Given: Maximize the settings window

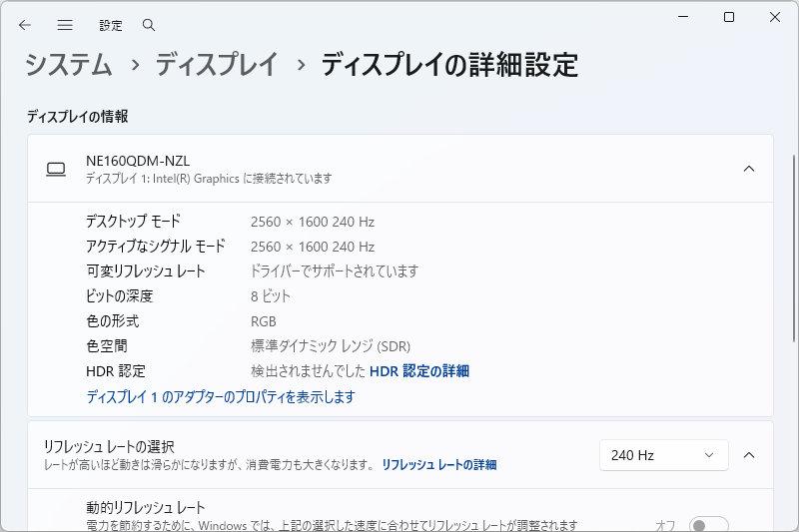Looking at the screenshot, I should pyautogui.click(x=729, y=17).
